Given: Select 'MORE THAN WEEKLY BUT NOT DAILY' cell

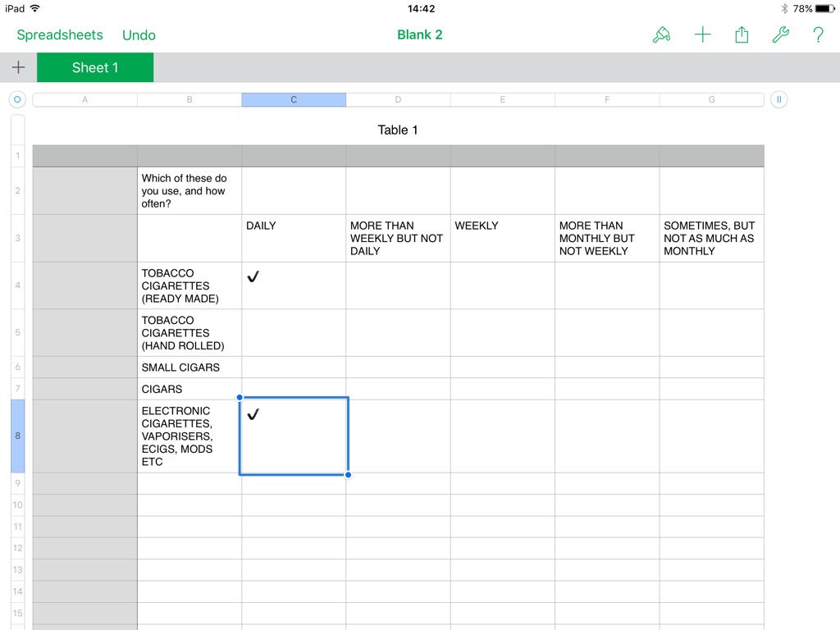Looking at the screenshot, I should (398, 238).
